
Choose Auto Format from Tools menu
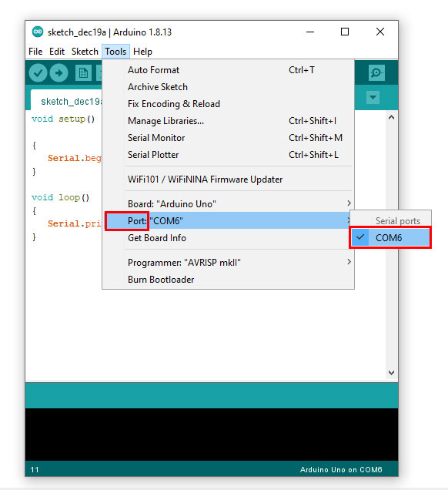click(x=229, y=70)
